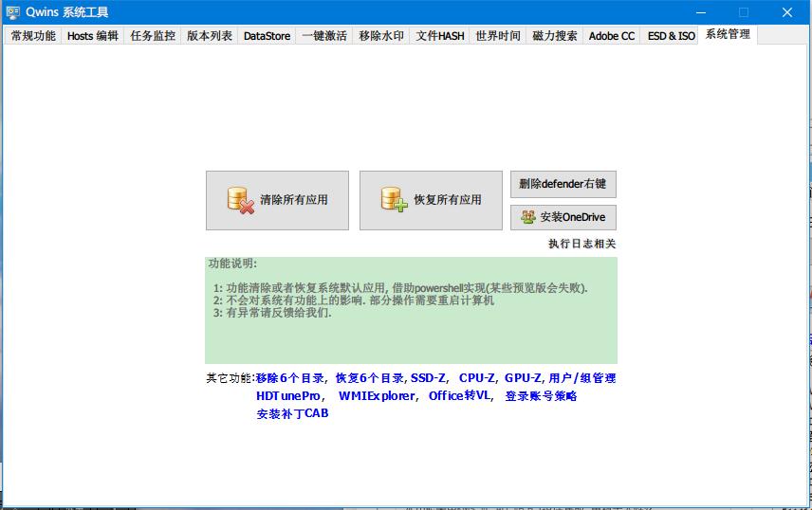Screen dimensions: 812x510
Task: Select the 系统管理 tab
Action: coord(728,34)
